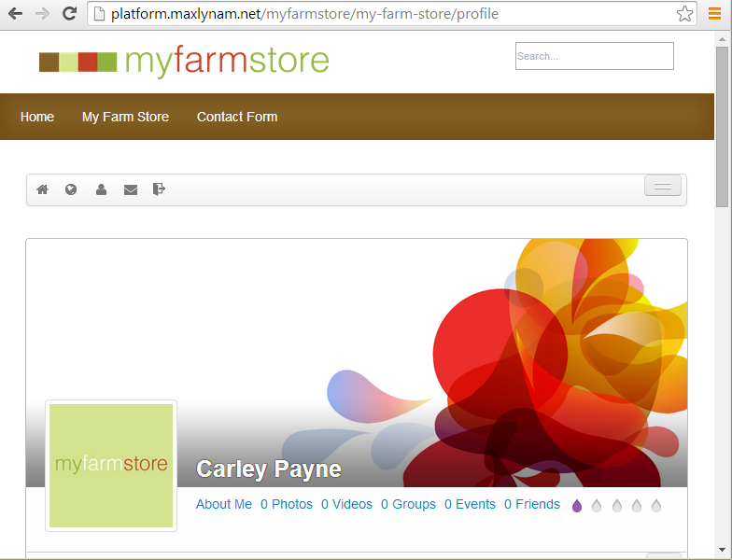This screenshot has width=732, height=560.
Task: Open the About Me link
Action: [x=224, y=504]
